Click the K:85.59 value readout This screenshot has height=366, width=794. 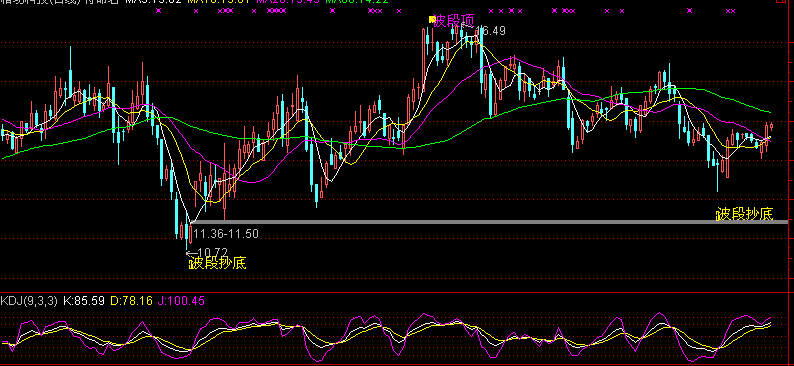pyautogui.click(x=84, y=301)
